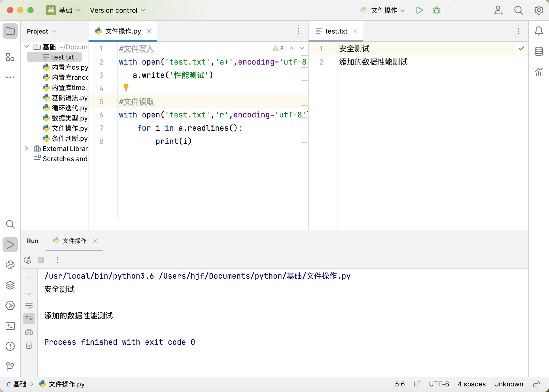This screenshot has height=392, width=549.
Task: Open the Terminal tool window
Action: coord(10,326)
